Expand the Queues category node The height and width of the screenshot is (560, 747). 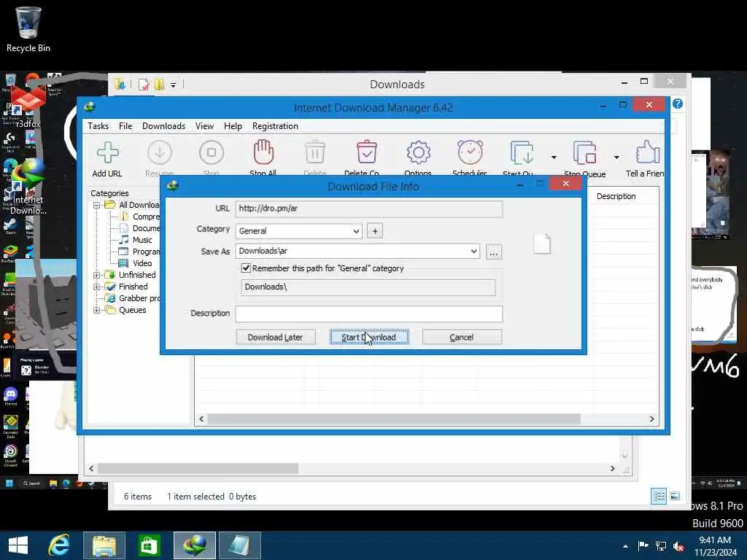click(97, 310)
